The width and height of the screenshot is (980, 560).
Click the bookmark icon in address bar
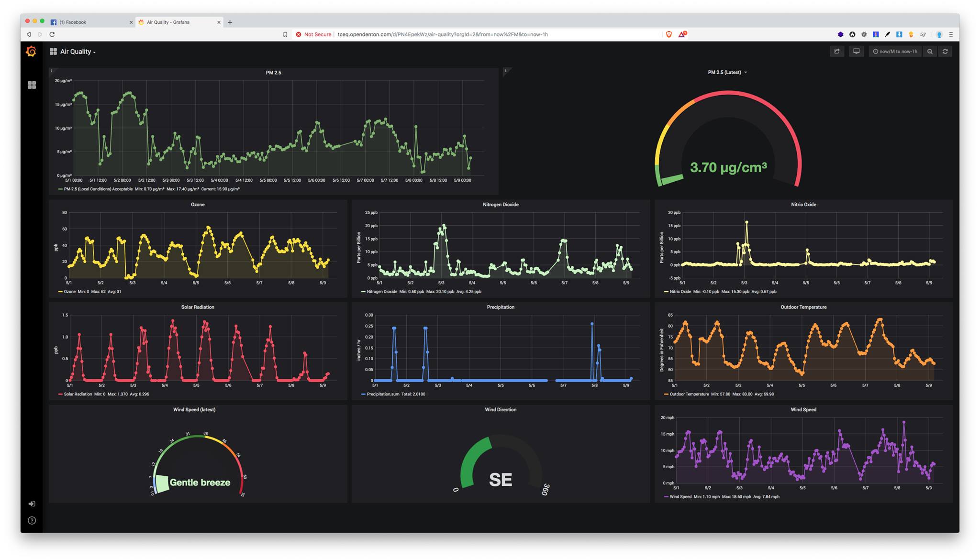[x=285, y=34]
